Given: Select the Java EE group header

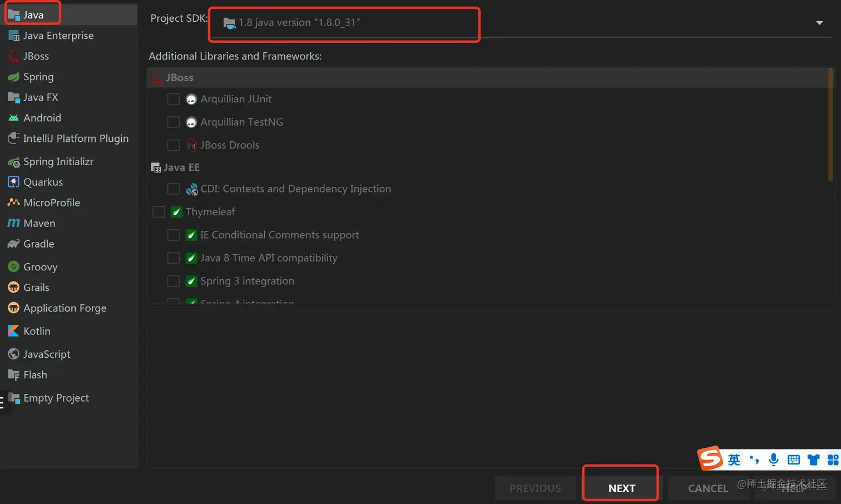Looking at the screenshot, I should pos(175,167).
